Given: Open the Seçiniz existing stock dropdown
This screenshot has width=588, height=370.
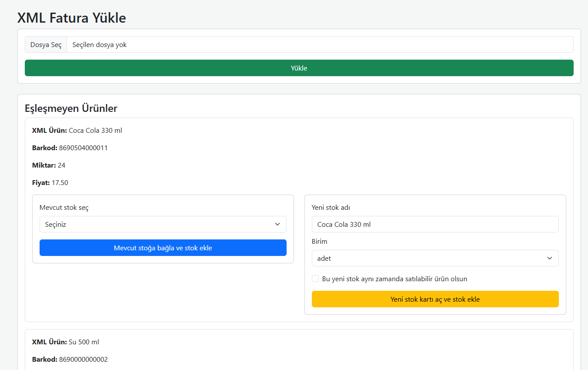Looking at the screenshot, I should point(163,224).
